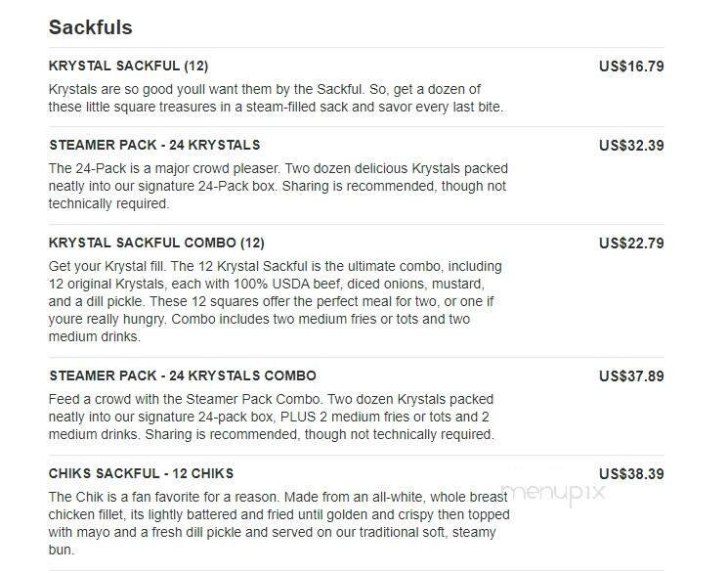This screenshot has height=573, width=728.
Task: Open the KRYSTAL SACKFUL (12) item
Action: point(128,66)
